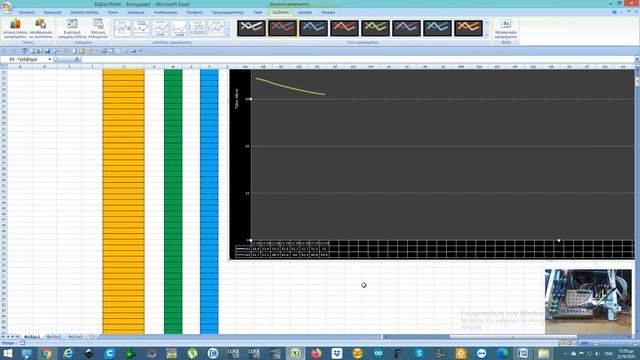
Task: Click the blue filled column Y cells
Action: (209, 202)
